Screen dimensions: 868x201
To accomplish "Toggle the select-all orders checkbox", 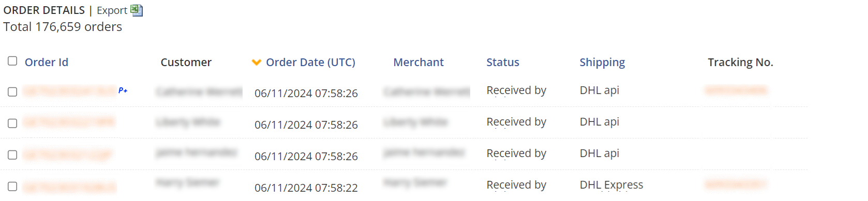I will (x=12, y=61).
